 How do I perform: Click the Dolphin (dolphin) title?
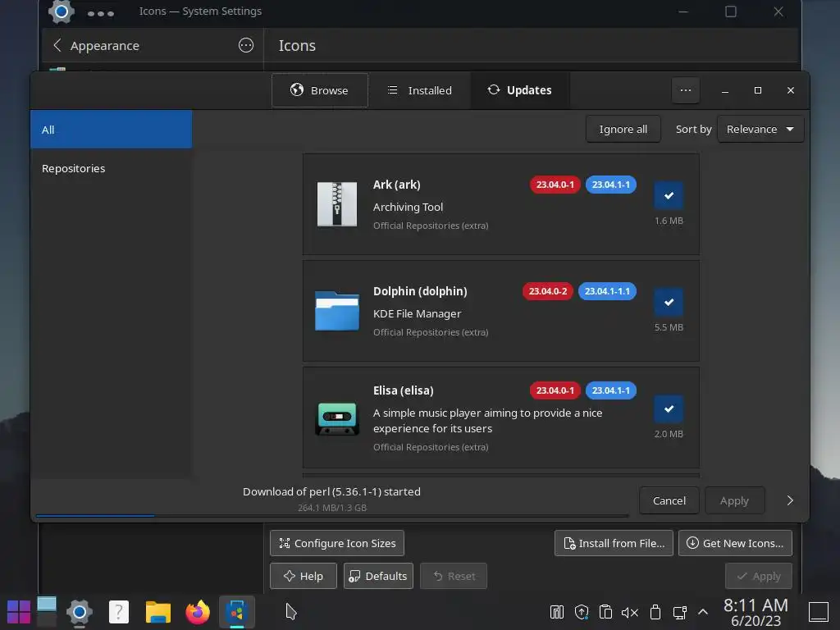point(420,291)
